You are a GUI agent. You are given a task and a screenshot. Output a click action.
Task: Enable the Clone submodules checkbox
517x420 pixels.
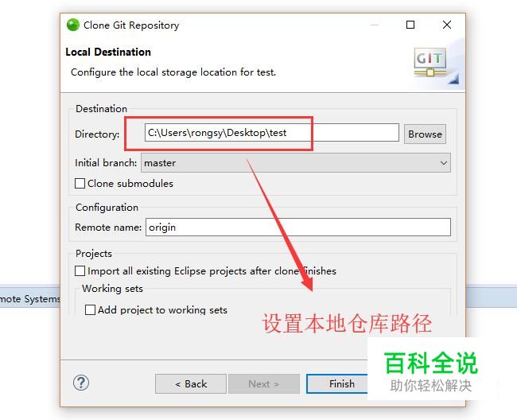point(80,183)
